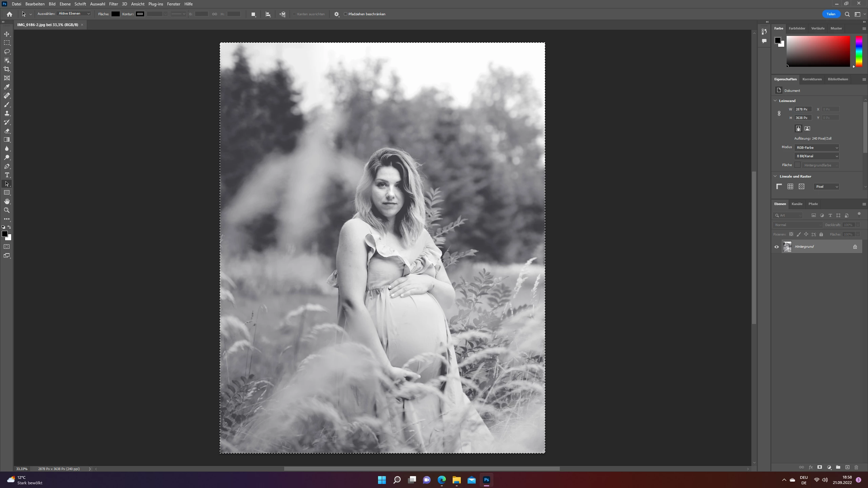Click the hue spectrum slider
This screenshot has height=488, width=868.
click(859, 51)
